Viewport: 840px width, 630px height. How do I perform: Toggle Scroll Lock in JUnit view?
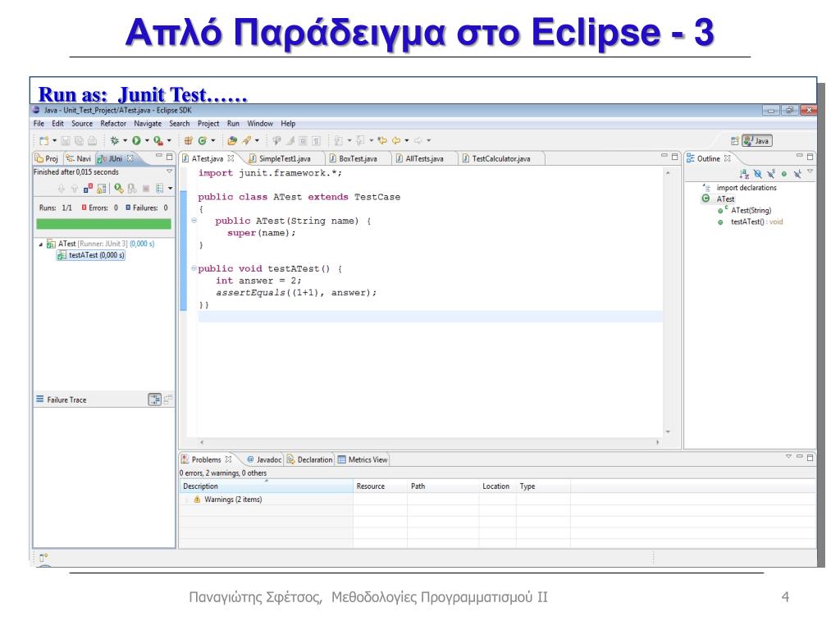coord(101,188)
